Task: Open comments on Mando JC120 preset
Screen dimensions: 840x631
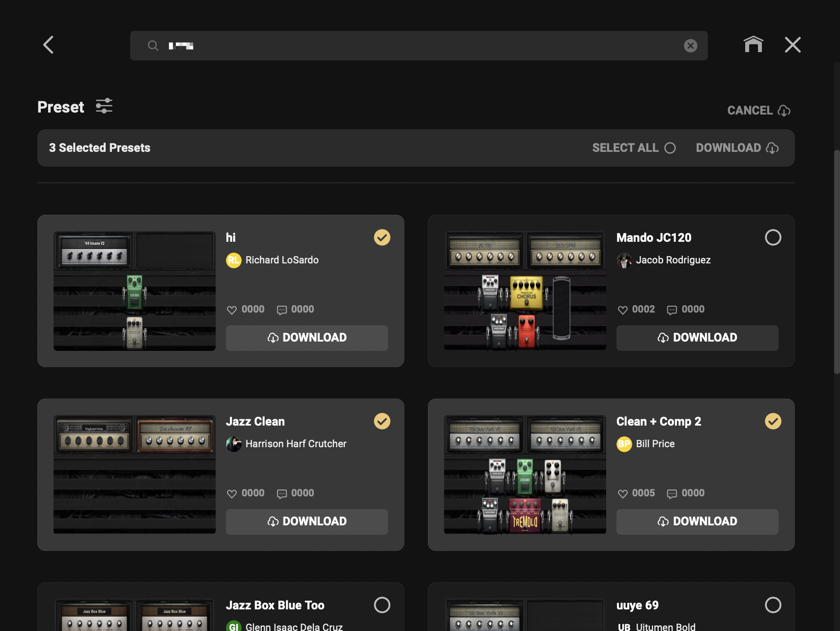Action: pos(672,310)
